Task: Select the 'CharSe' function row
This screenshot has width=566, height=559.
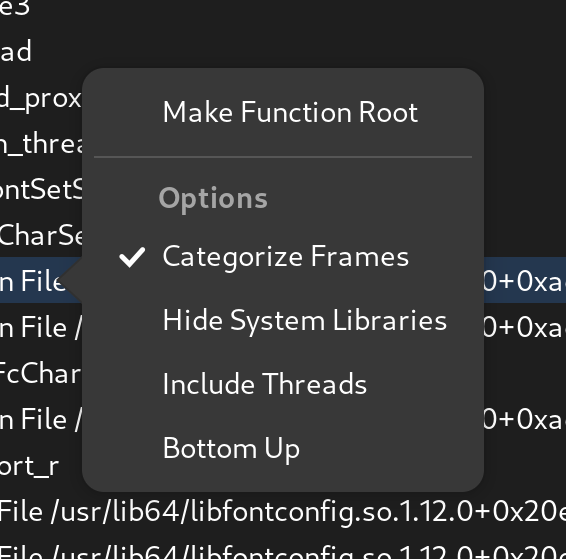Action: (40, 235)
